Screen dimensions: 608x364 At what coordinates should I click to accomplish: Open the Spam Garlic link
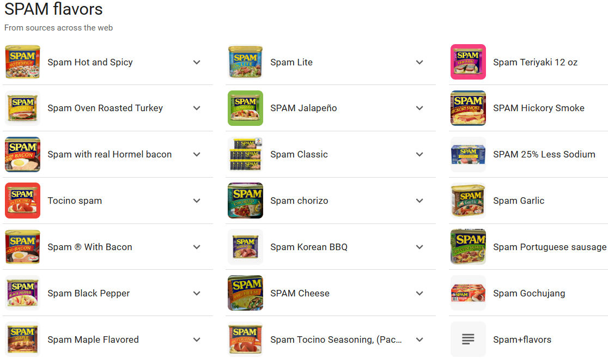point(518,201)
